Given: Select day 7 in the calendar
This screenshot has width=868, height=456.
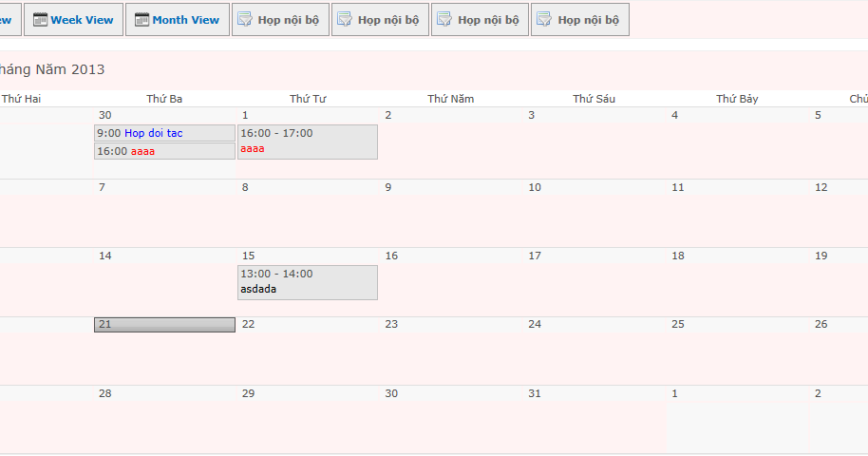Looking at the screenshot, I should [x=102, y=187].
